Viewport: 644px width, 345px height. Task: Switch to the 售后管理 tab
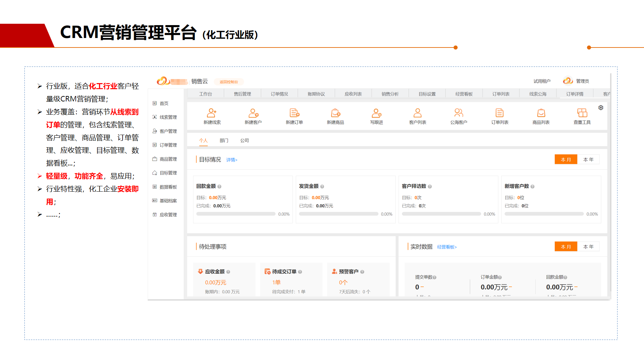click(x=242, y=94)
